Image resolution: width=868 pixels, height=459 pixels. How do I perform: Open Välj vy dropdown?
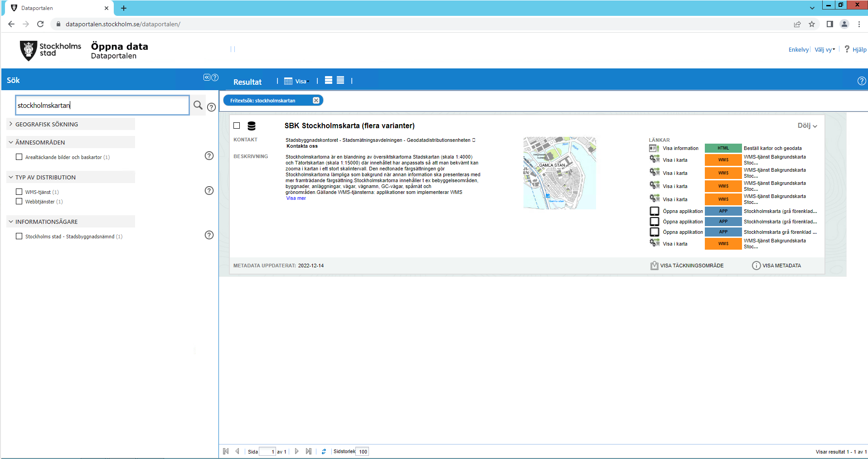coord(824,49)
